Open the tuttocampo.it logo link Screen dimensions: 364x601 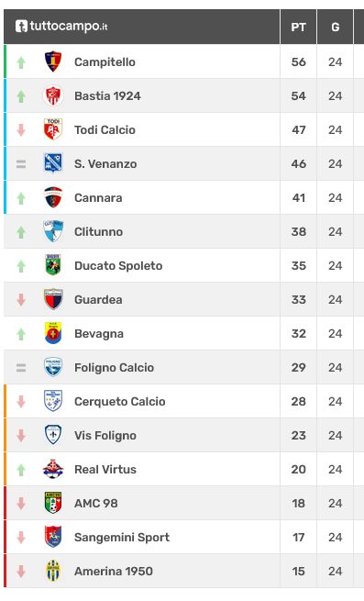(61, 27)
